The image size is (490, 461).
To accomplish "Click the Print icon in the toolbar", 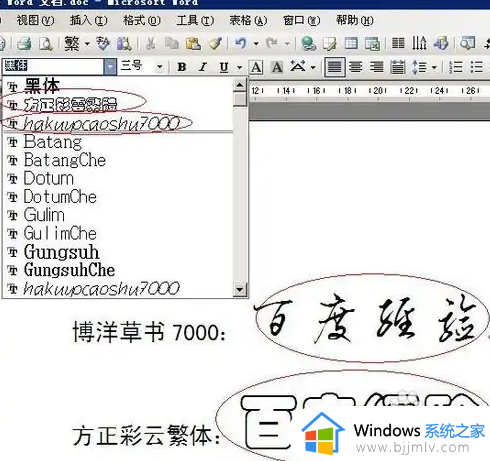I will [24, 44].
